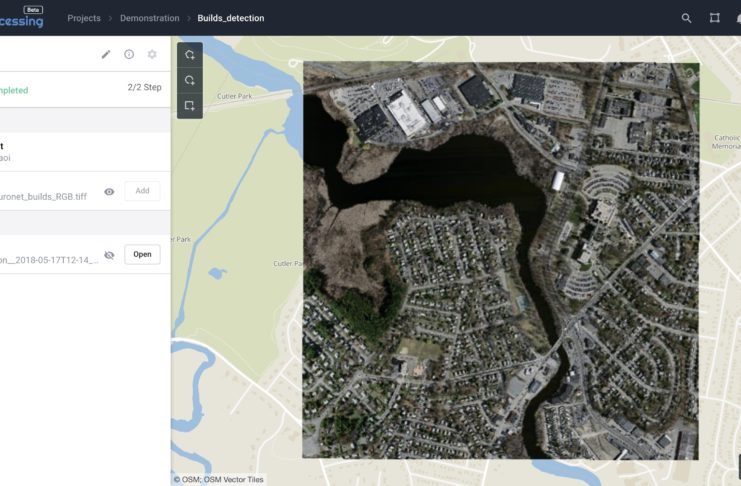Open the notifications bell icon
Image resolution: width=741 pixels, height=486 pixels.
pos(738,18)
